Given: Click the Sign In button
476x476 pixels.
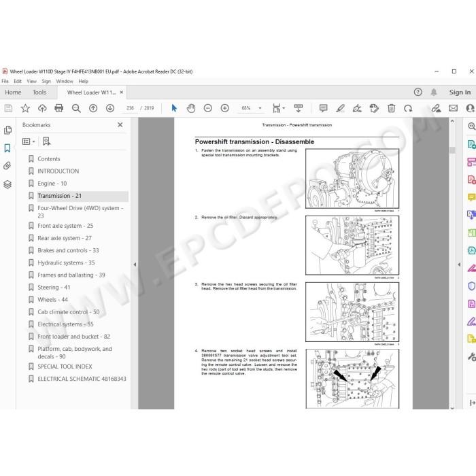Looking at the screenshot, I should (460, 92).
